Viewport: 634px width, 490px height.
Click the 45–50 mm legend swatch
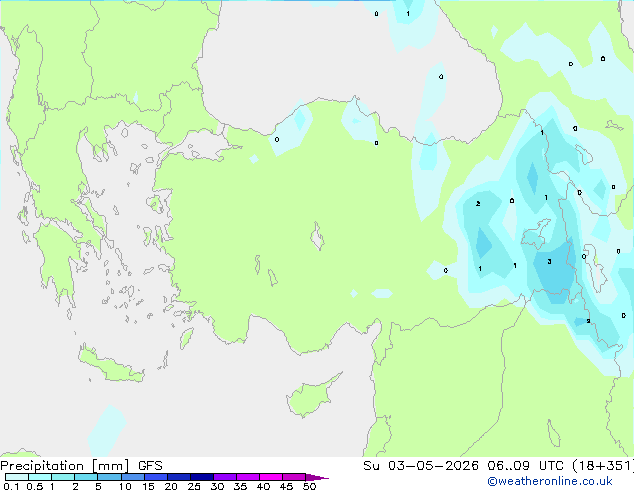[x=294, y=477]
